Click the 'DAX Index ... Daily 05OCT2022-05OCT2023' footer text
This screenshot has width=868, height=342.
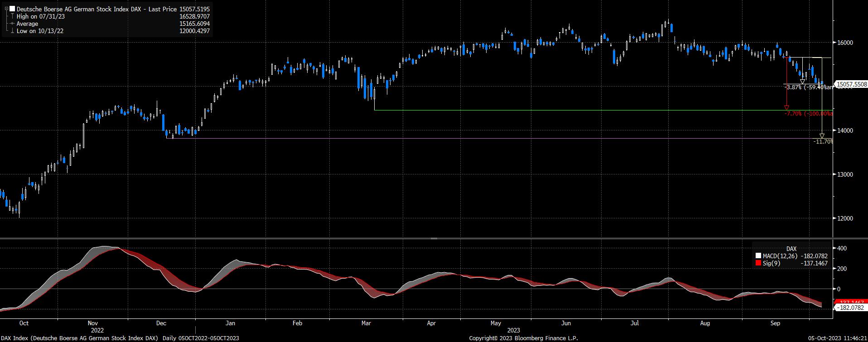point(120,338)
